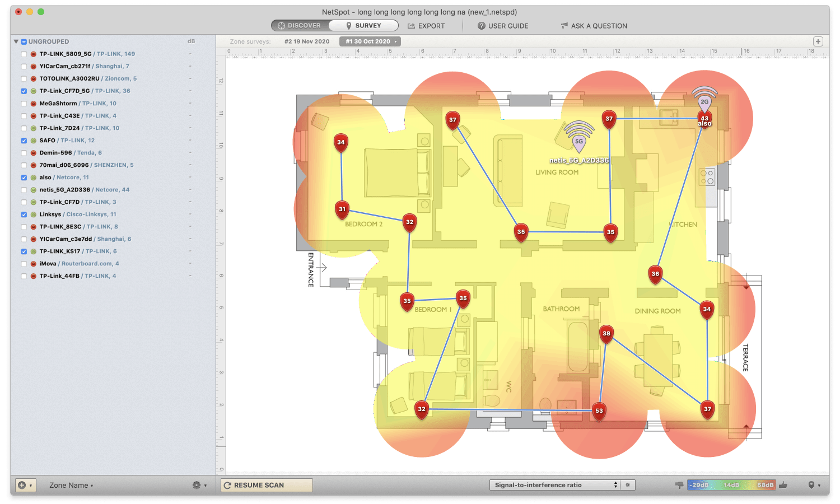Screen dimensions: 840x504
Task: Click the signal icon of iMova
Action: click(x=34, y=264)
